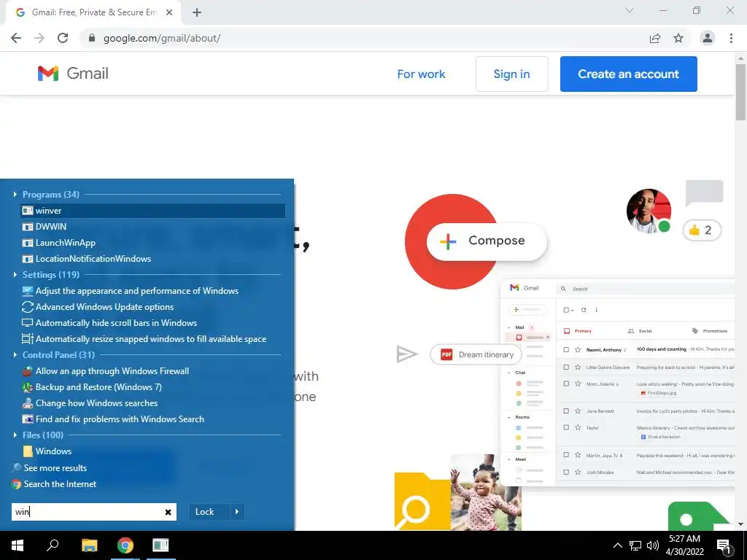Image resolution: width=747 pixels, height=560 pixels.
Task: Open File Explorer from taskbar
Action: (89, 545)
